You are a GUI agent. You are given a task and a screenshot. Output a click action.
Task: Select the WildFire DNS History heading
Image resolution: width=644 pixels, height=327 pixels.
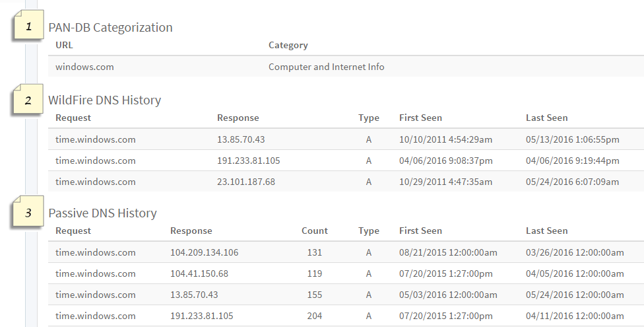[x=104, y=100]
